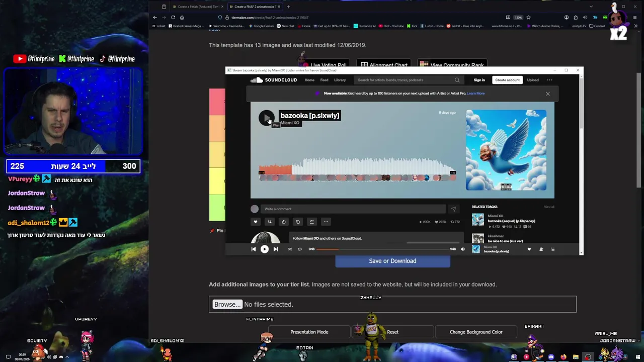This screenshot has width=644, height=362.
Task: Follow the Learn More link in banner
Action: coord(475,94)
